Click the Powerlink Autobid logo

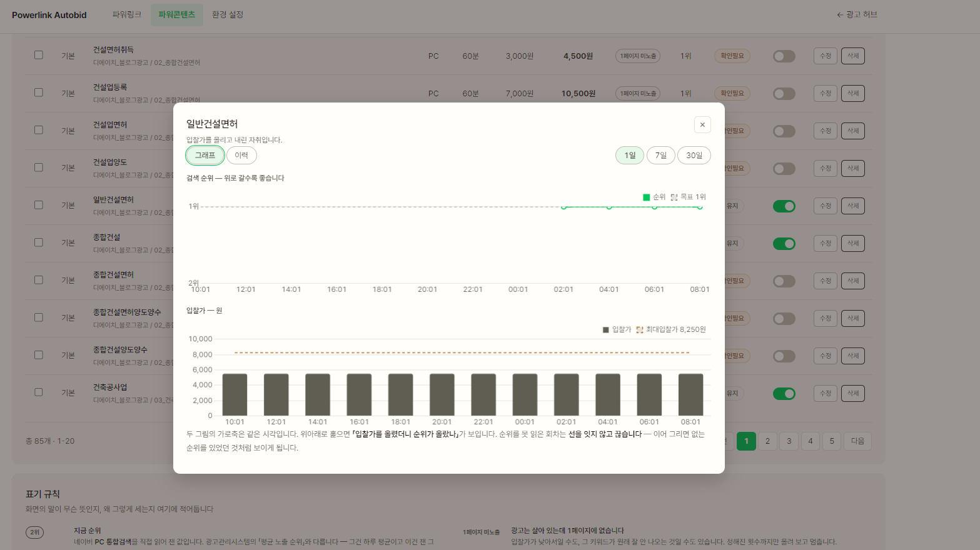click(x=49, y=15)
